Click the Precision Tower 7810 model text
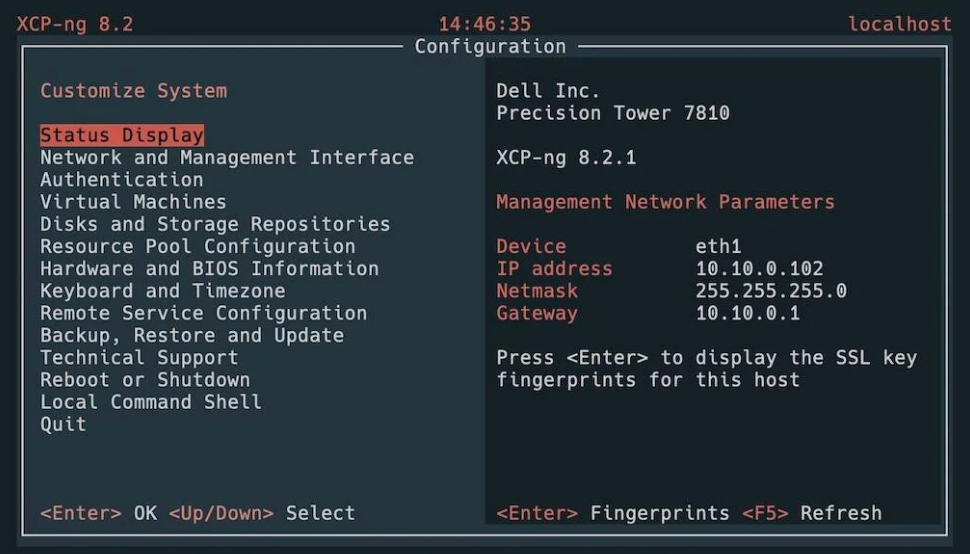Image resolution: width=970 pixels, height=554 pixels. tap(613, 113)
